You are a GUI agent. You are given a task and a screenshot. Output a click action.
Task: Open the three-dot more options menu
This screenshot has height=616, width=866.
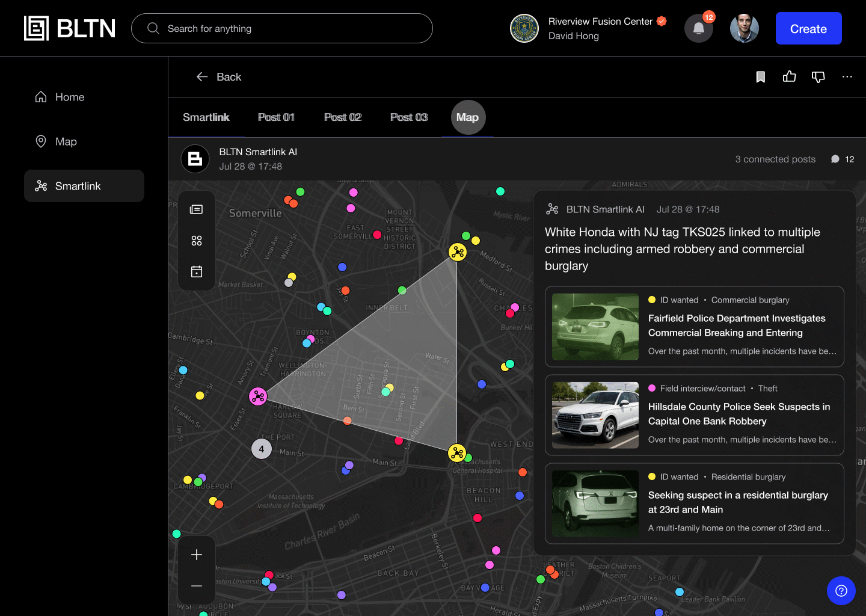847,77
